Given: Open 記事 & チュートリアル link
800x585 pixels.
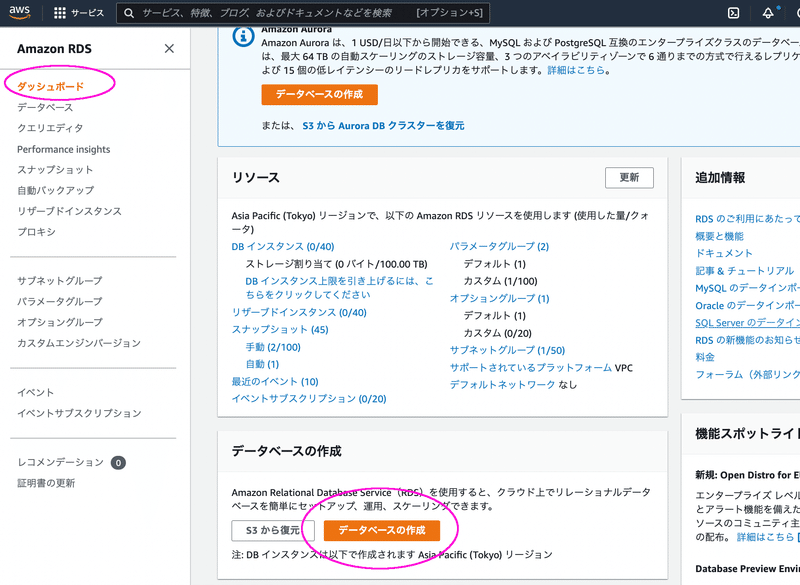Looking at the screenshot, I should coord(744,271).
